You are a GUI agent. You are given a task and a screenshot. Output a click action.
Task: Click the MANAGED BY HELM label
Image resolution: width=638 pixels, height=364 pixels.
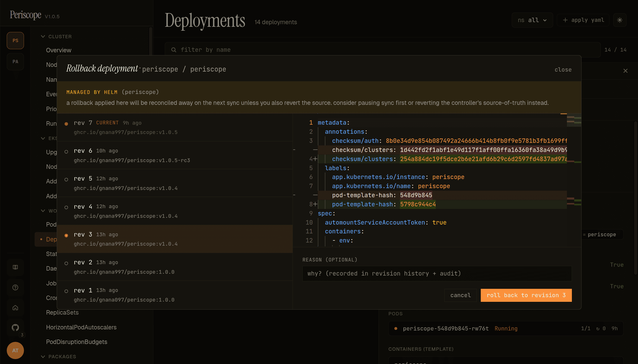[x=92, y=92]
